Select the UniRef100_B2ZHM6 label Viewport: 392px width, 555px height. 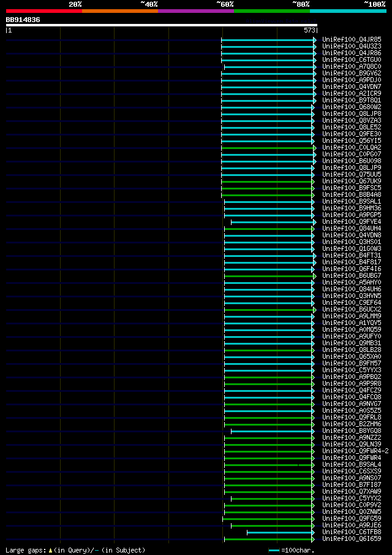coord(352,424)
